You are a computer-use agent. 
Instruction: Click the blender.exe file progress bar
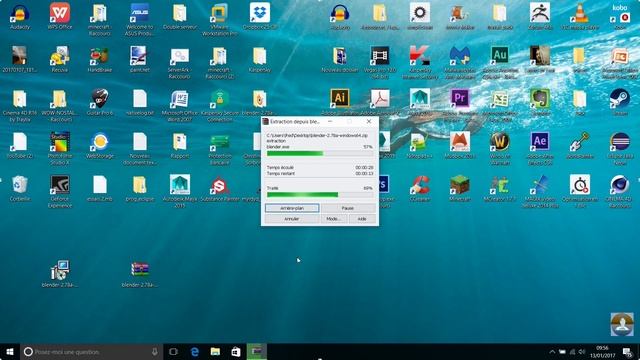pyautogui.click(x=320, y=153)
